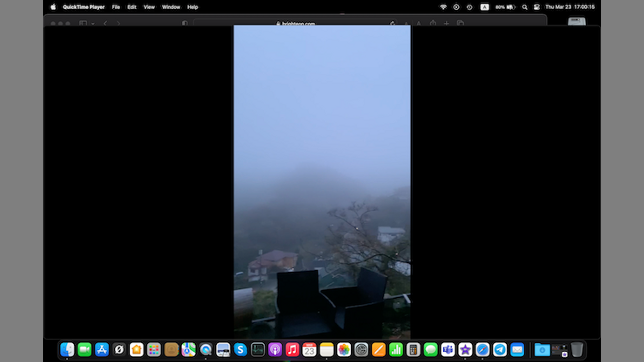The width and height of the screenshot is (644, 362).
Task: Click the foggy landscape video frame
Action: (322, 181)
